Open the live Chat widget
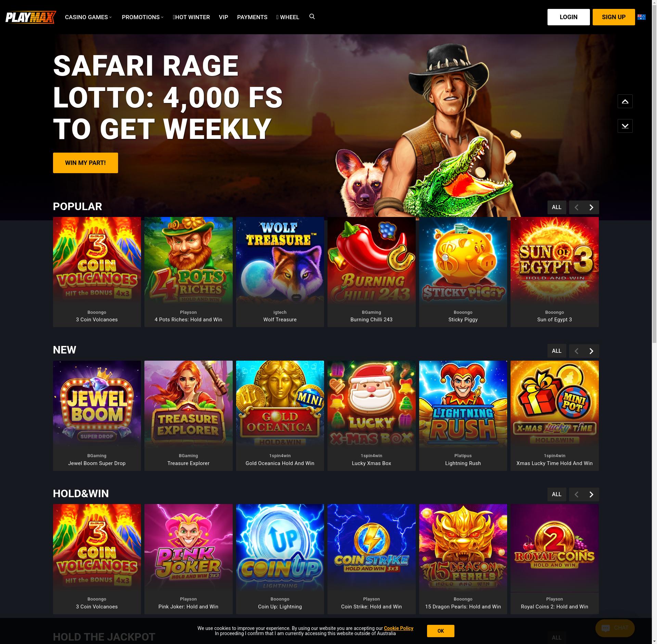The width and height of the screenshot is (657, 644). pos(615,628)
